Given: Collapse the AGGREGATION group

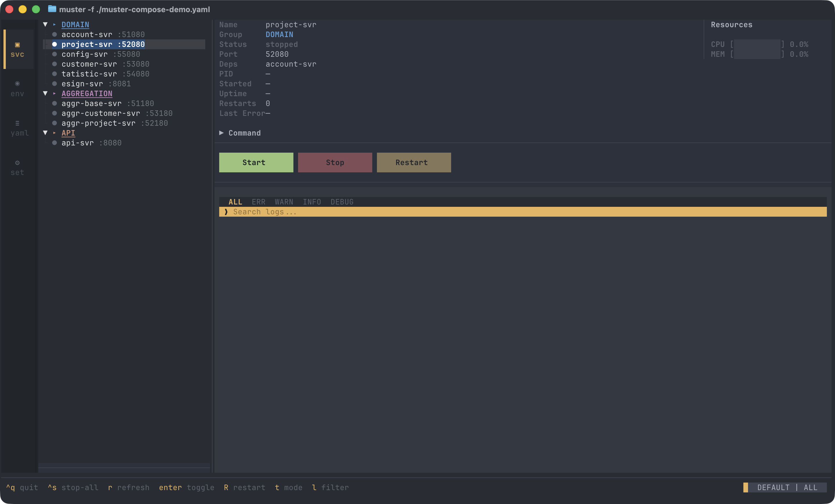Looking at the screenshot, I should pyautogui.click(x=46, y=94).
